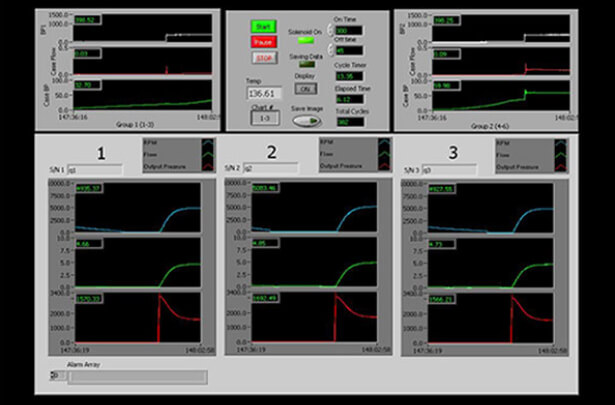Click RPM plot swatch in legend 3
This screenshot has height=405, width=615.
point(561,143)
